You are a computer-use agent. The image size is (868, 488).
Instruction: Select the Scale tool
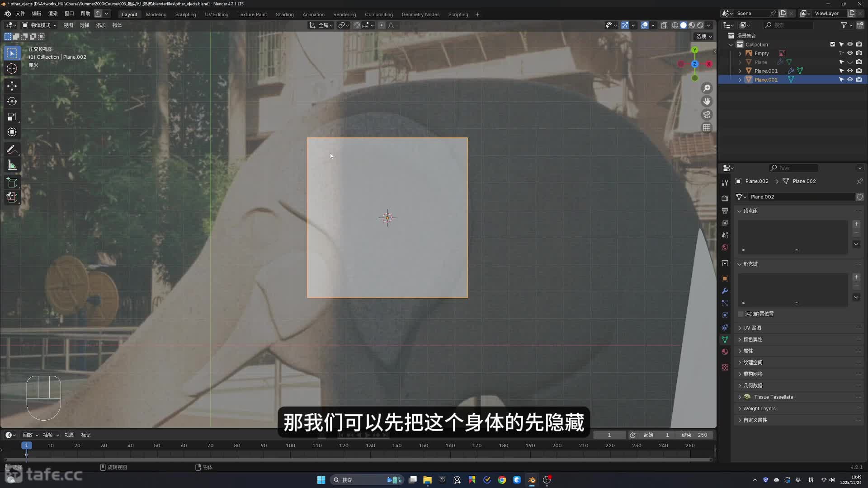12,117
